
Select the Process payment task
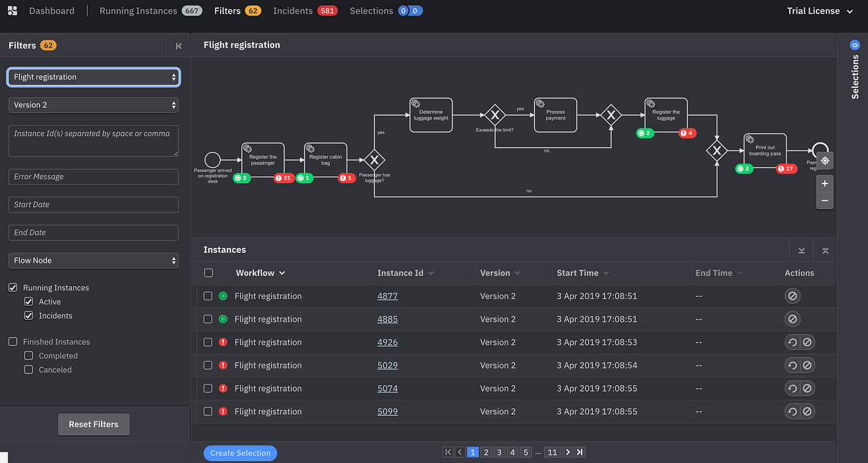click(556, 115)
